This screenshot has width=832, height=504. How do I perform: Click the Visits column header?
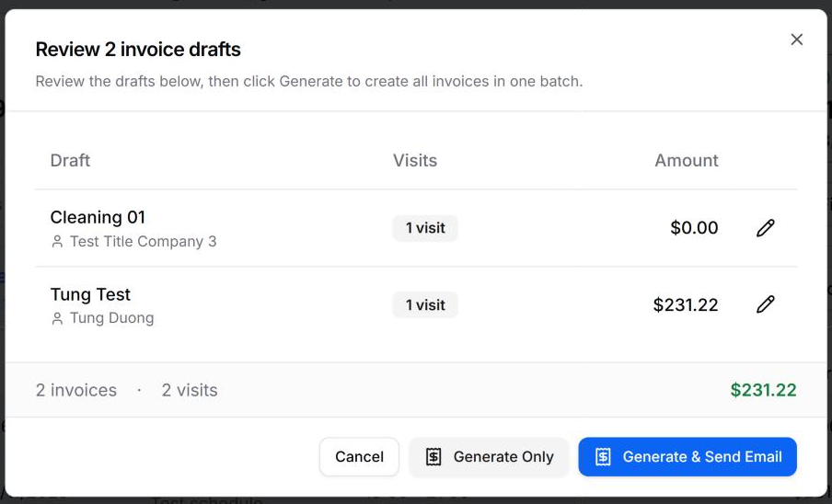[415, 160]
